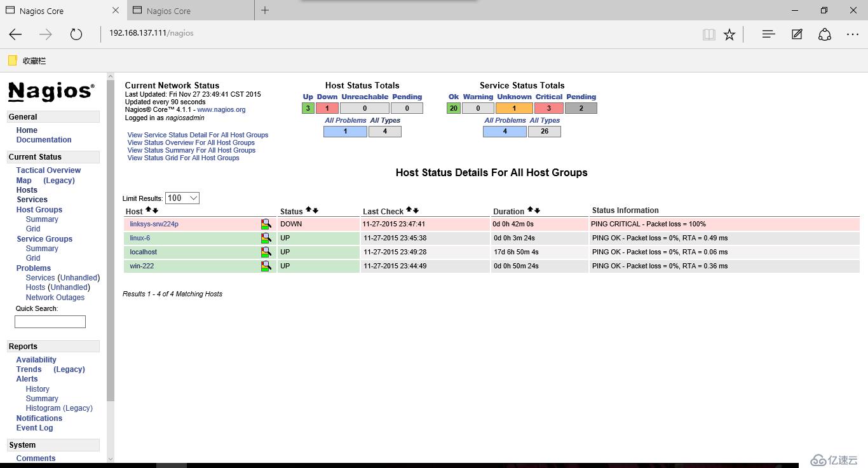Add page to favorites with star icon
The image size is (868, 468).
coord(729,34)
